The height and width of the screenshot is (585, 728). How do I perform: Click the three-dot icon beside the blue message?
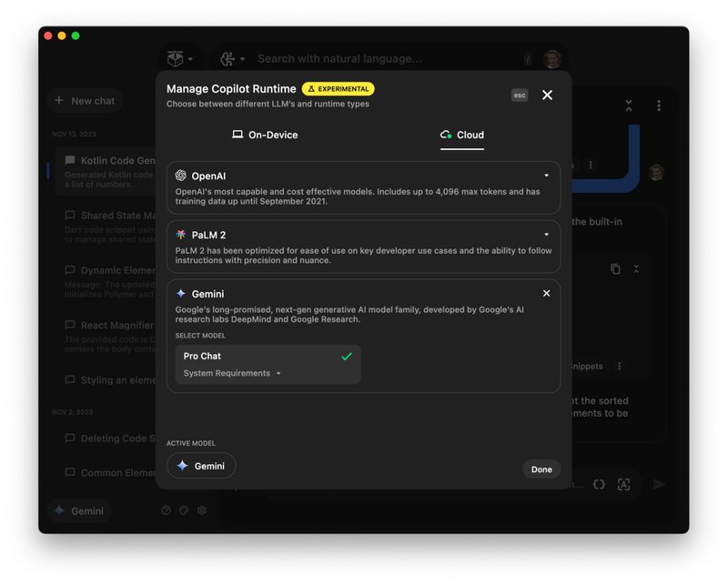pos(591,165)
